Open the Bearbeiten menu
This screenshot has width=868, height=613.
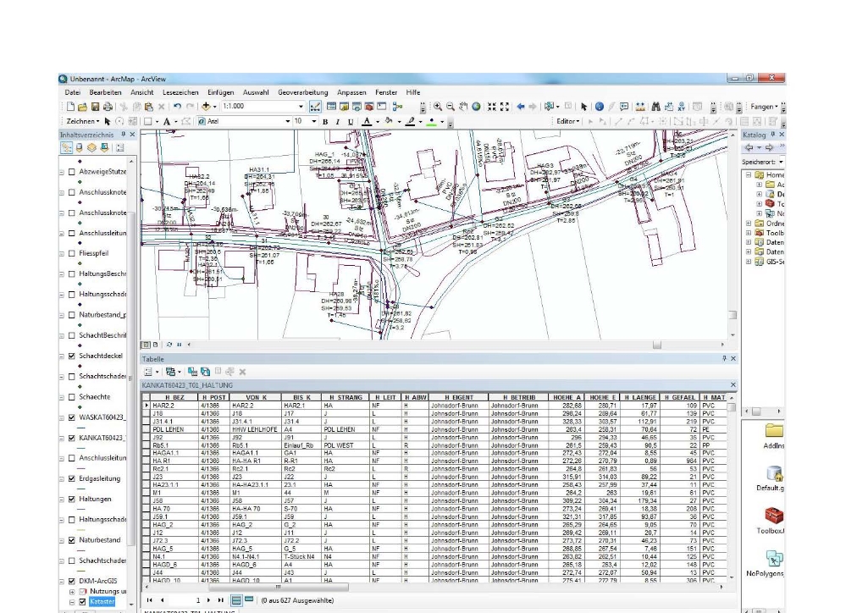[x=105, y=92]
